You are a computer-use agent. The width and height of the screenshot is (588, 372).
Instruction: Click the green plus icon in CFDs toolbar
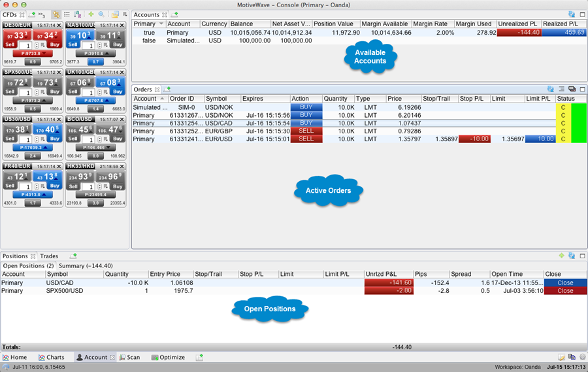(91, 14)
